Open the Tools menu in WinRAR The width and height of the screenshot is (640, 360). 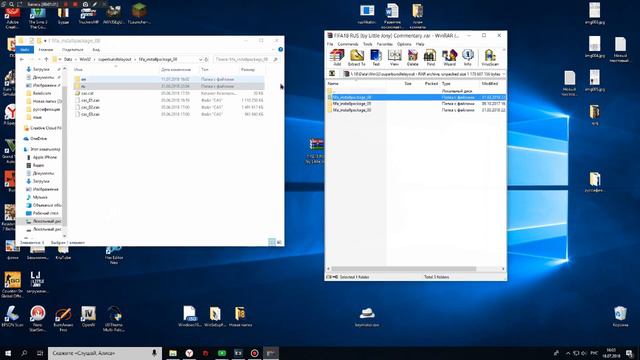(x=368, y=44)
